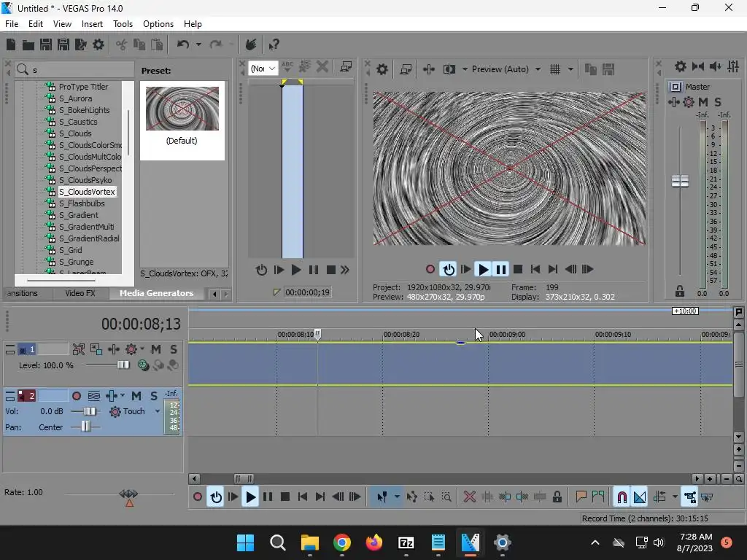Switch to the Video FX tab
This screenshot has height=560, width=747.
80,293
